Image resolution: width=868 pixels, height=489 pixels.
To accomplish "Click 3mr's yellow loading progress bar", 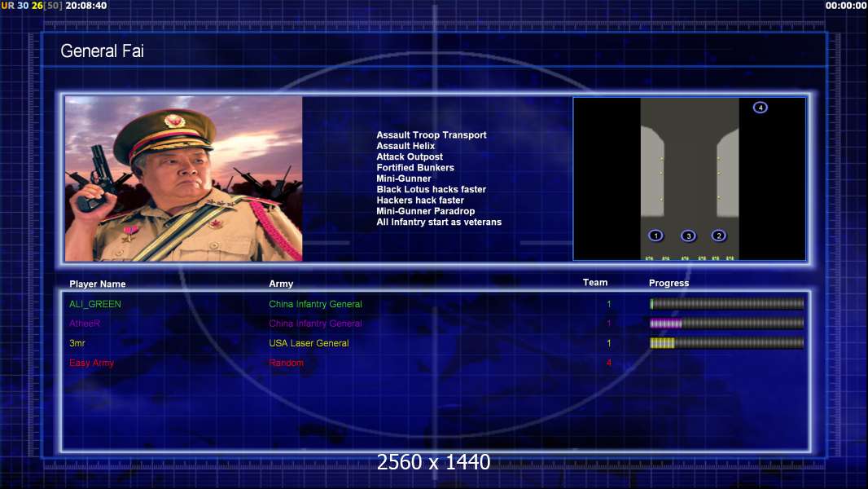I will [x=726, y=343].
